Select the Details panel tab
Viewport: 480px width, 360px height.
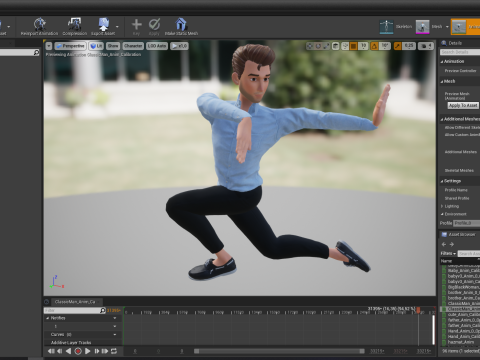pyautogui.click(x=452, y=43)
